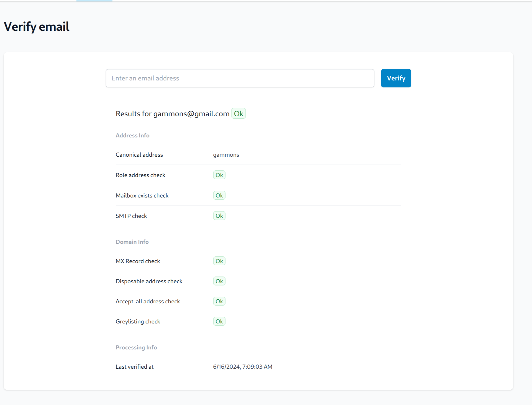
Task: Click the Last verified at label
Action: (135, 367)
